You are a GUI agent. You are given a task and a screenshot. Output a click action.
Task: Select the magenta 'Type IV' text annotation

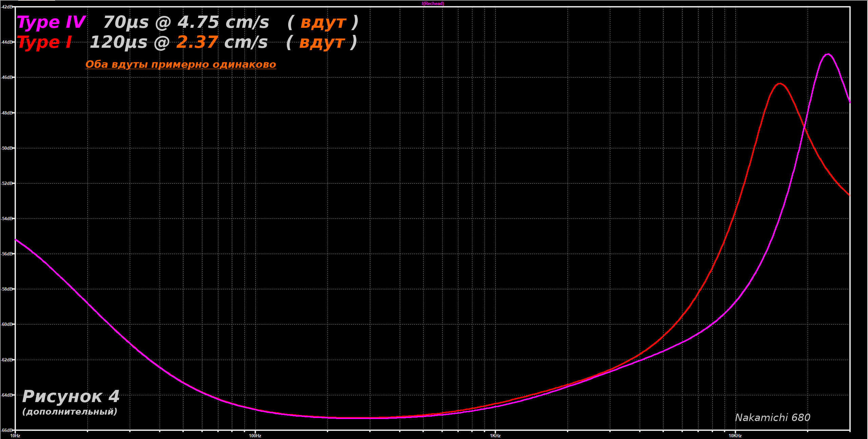click(x=51, y=22)
